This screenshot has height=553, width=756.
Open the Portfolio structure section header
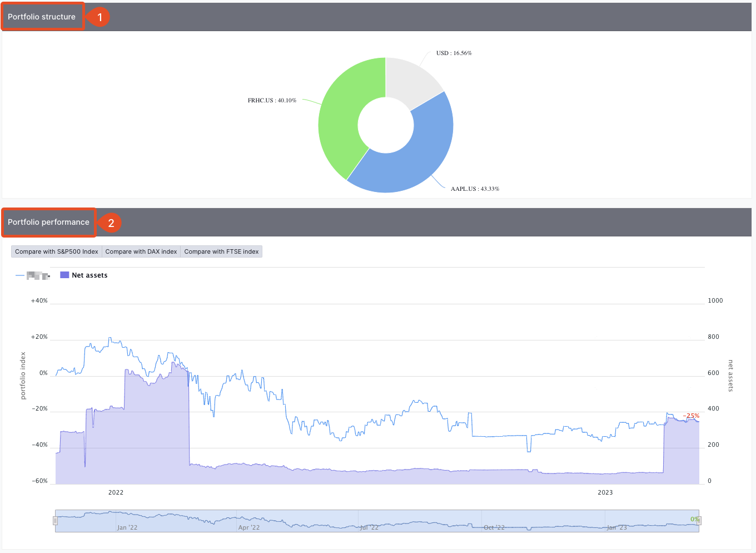pos(42,16)
